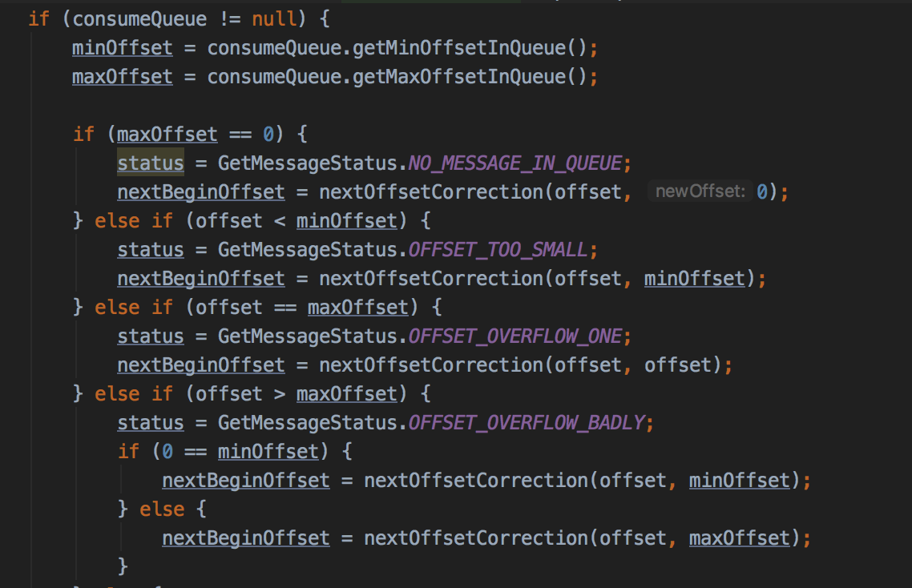This screenshot has height=588, width=912.
Task: Click maxOffset in the 'maxOffset == 0' condition
Action: point(167,135)
